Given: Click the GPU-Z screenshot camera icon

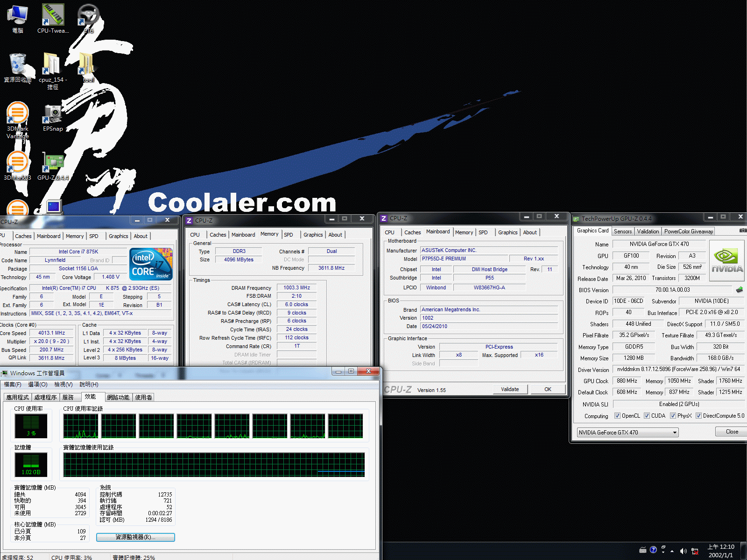Looking at the screenshot, I should coord(743,231).
